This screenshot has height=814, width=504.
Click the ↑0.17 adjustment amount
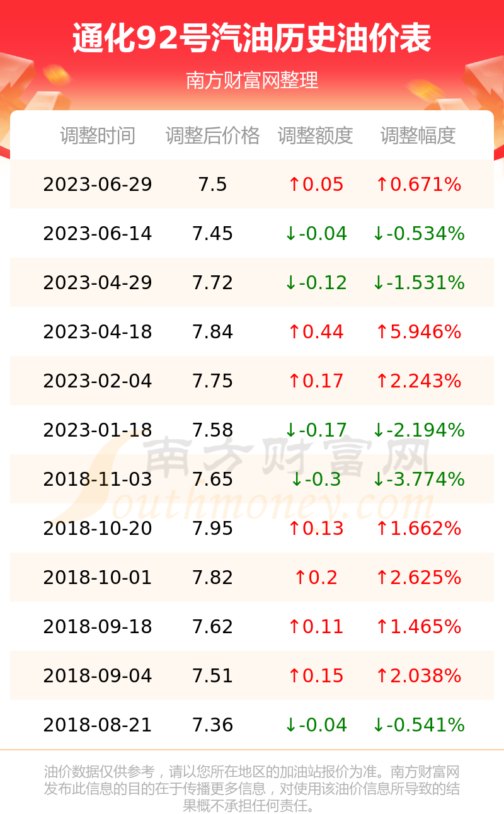[316, 381]
